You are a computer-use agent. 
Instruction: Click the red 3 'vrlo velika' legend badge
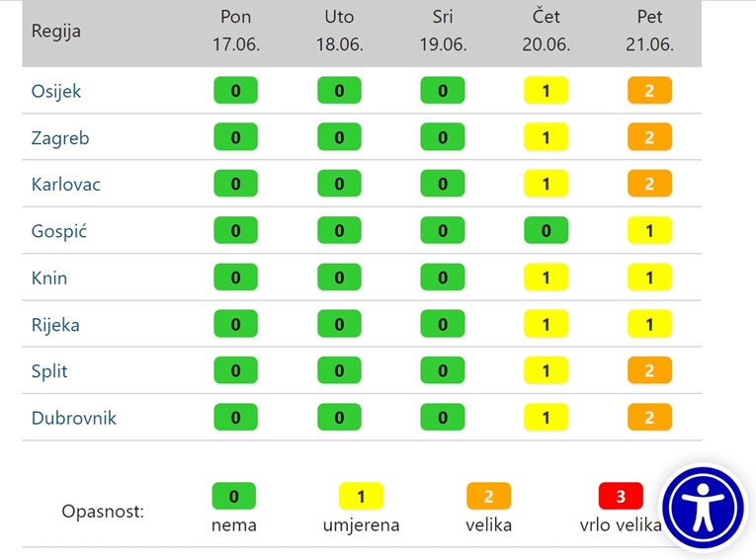(621, 496)
